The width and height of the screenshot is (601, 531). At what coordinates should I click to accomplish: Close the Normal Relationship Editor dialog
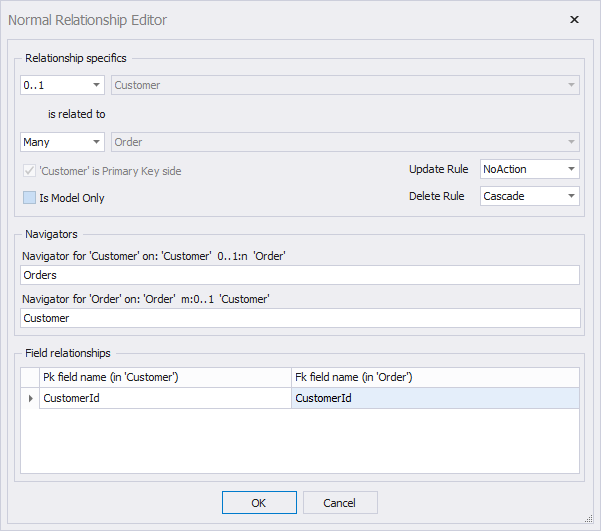point(574,20)
